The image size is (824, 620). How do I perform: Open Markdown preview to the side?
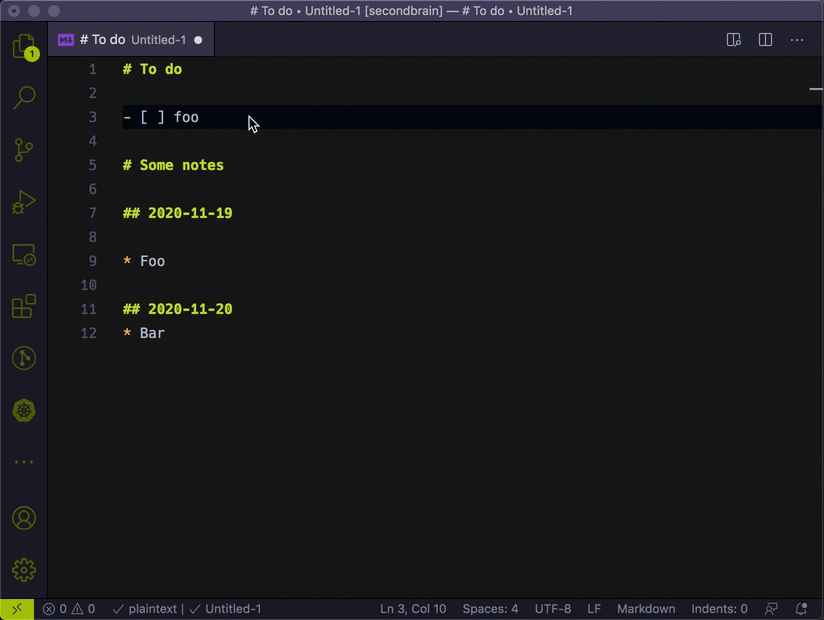click(x=733, y=40)
